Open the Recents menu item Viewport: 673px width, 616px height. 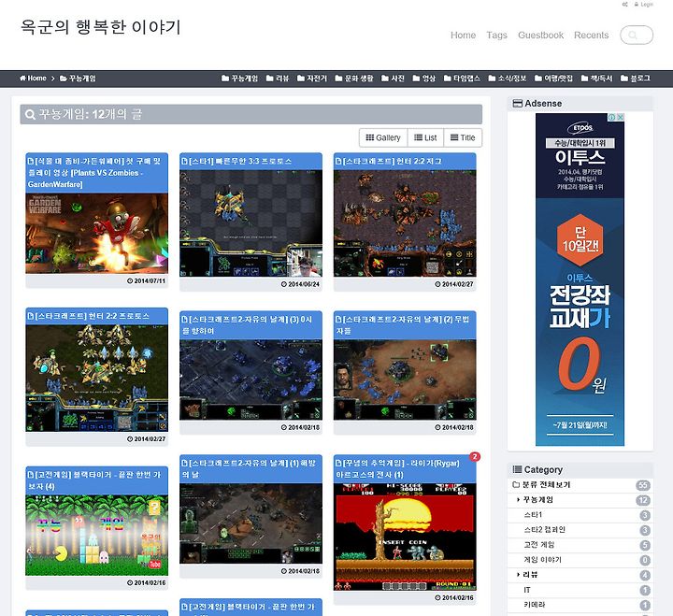[591, 36]
